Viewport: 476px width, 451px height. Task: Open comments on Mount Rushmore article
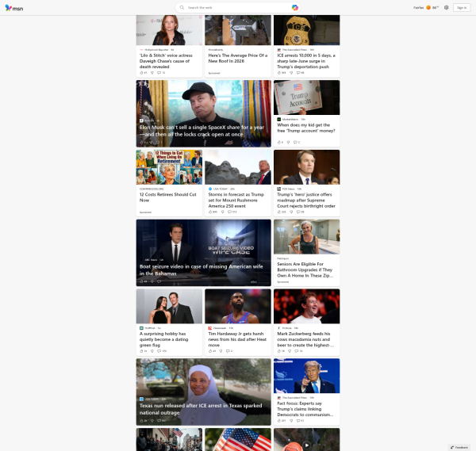coord(232,212)
